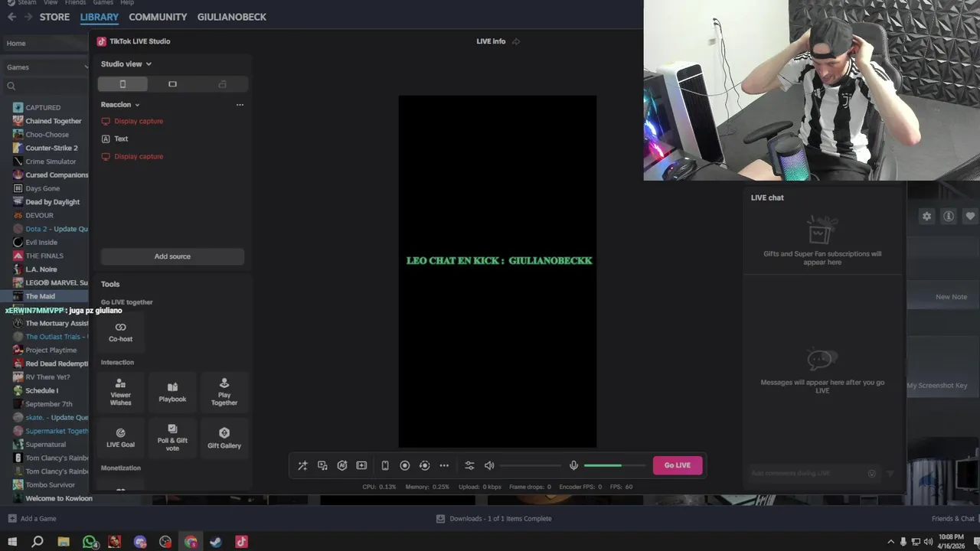Open TikTok LIVE Studio from taskbar
980x551 pixels.
tap(241, 542)
